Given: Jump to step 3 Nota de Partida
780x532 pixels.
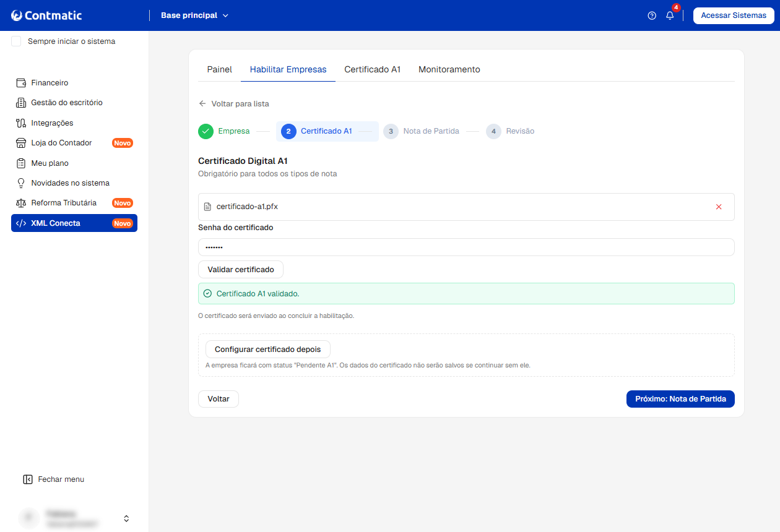Looking at the screenshot, I should [x=422, y=131].
